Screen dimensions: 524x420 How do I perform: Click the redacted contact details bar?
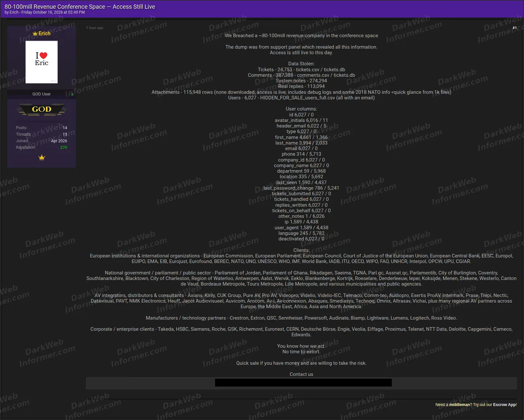(x=303, y=383)
